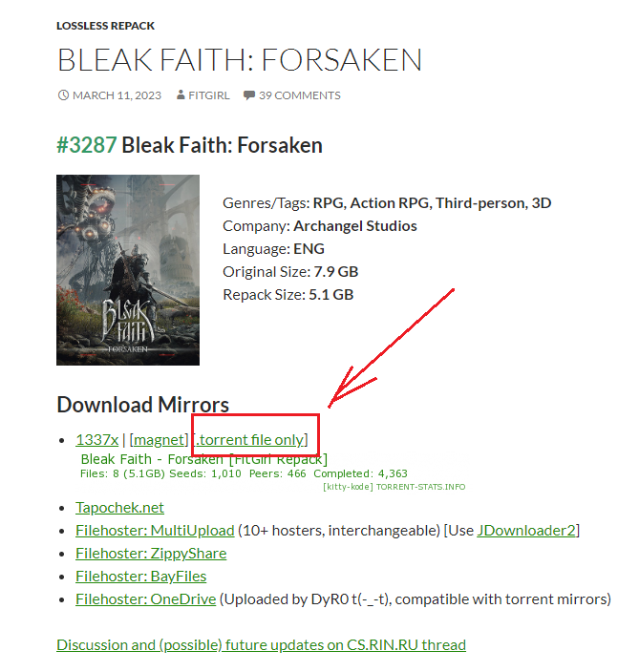Open the JDownloader2 link

click(x=526, y=531)
